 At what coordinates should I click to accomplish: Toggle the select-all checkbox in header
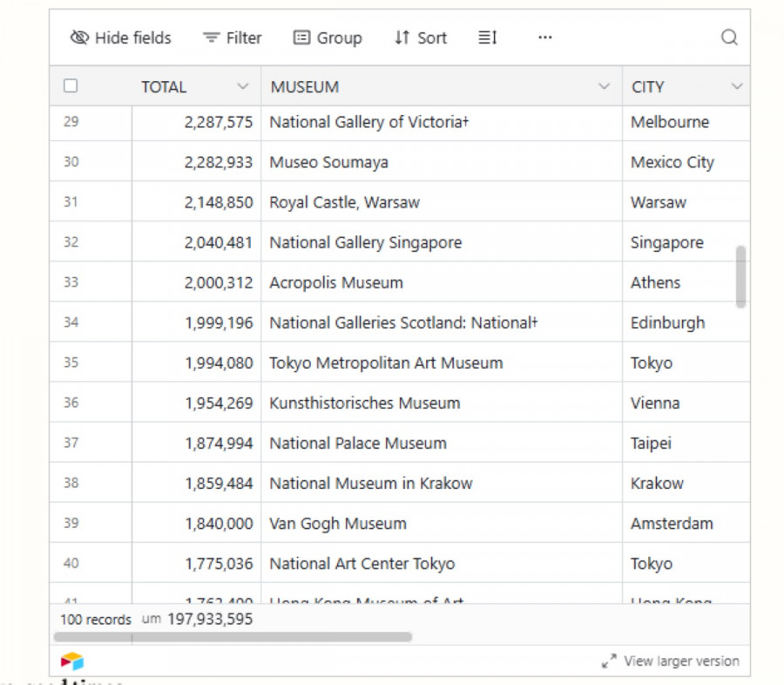click(x=71, y=86)
